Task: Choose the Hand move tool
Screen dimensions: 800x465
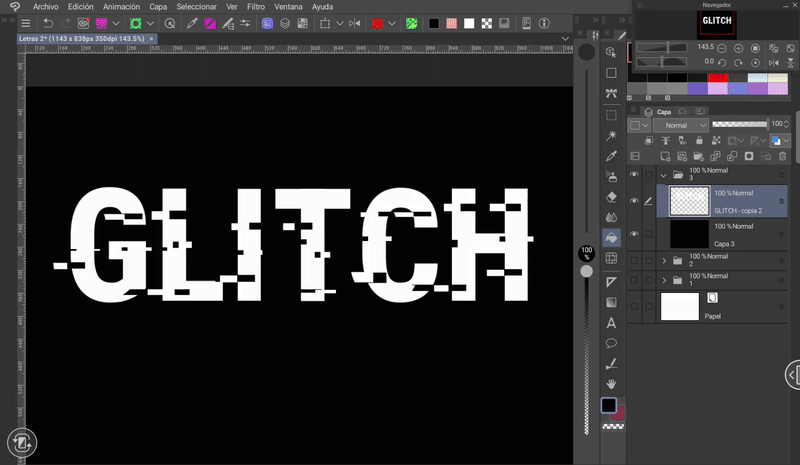Action: click(x=611, y=384)
